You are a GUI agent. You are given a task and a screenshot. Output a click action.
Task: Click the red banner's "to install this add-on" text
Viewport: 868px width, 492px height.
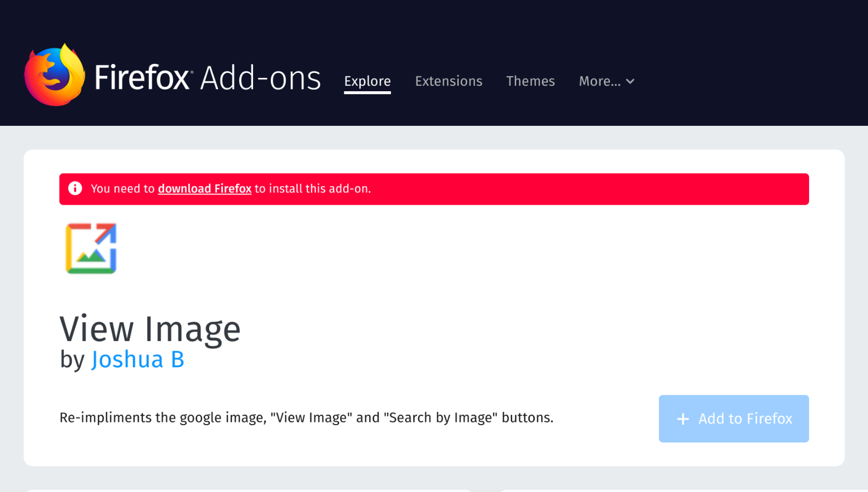313,189
